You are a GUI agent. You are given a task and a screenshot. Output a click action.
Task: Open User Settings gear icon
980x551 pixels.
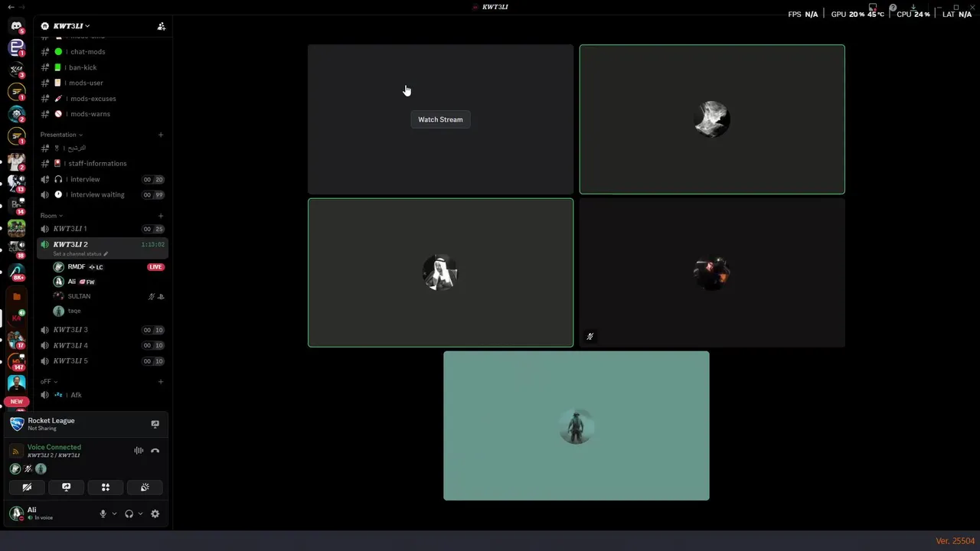(x=155, y=514)
